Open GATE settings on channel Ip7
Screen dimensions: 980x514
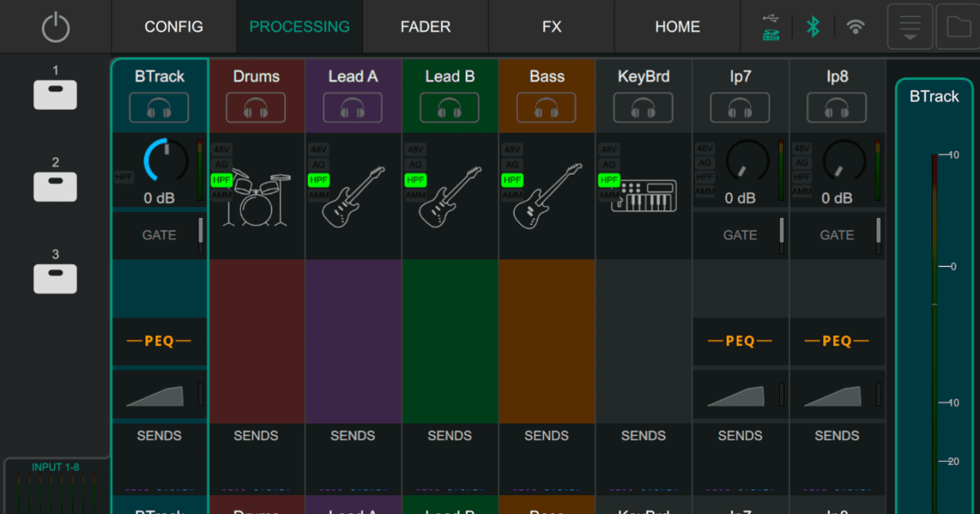(x=739, y=235)
